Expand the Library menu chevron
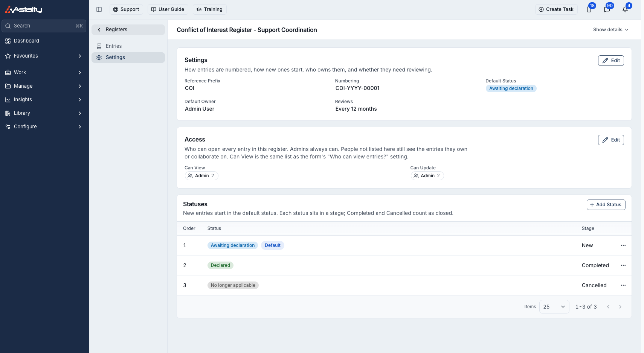 [80, 113]
